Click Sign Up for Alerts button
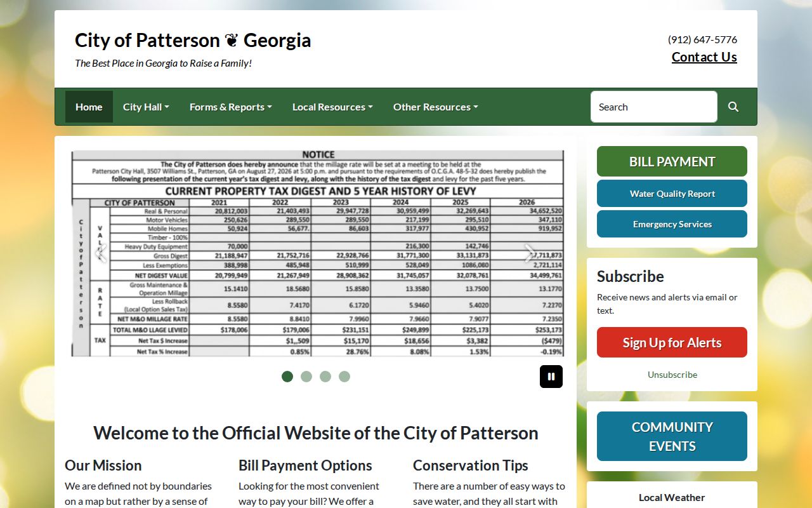 pyautogui.click(x=672, y=342)
